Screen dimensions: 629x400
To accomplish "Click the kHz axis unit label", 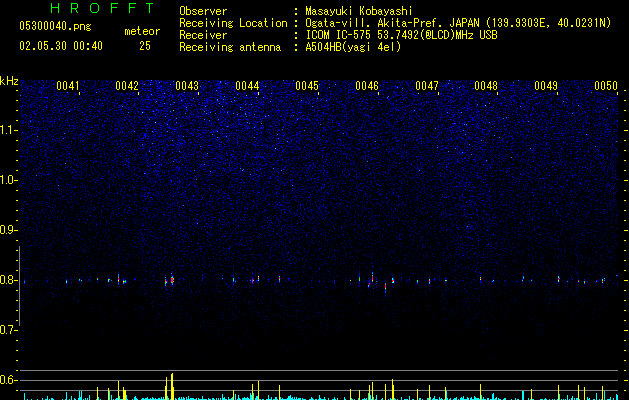I will pyautogui.click(x=9, y=81).
